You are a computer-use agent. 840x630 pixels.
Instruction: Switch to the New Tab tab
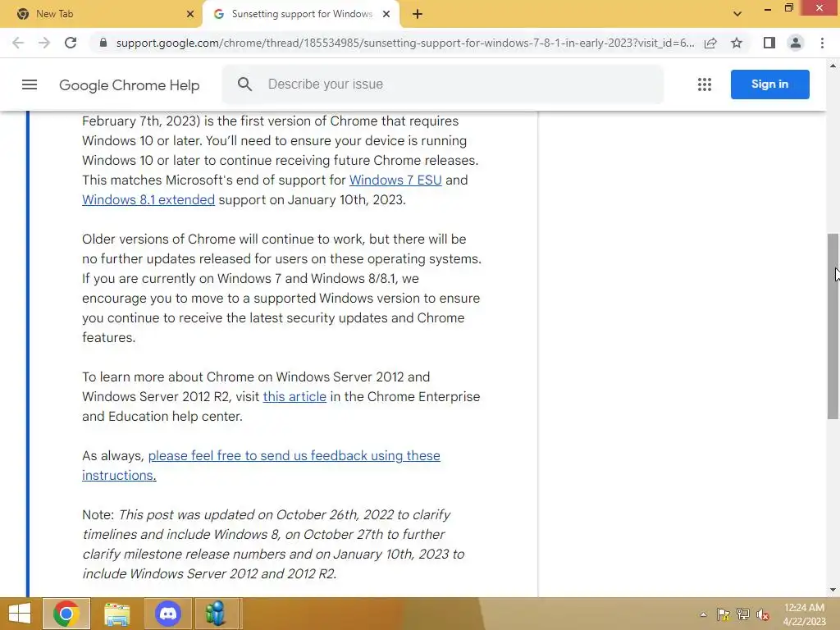coord(101,14)
